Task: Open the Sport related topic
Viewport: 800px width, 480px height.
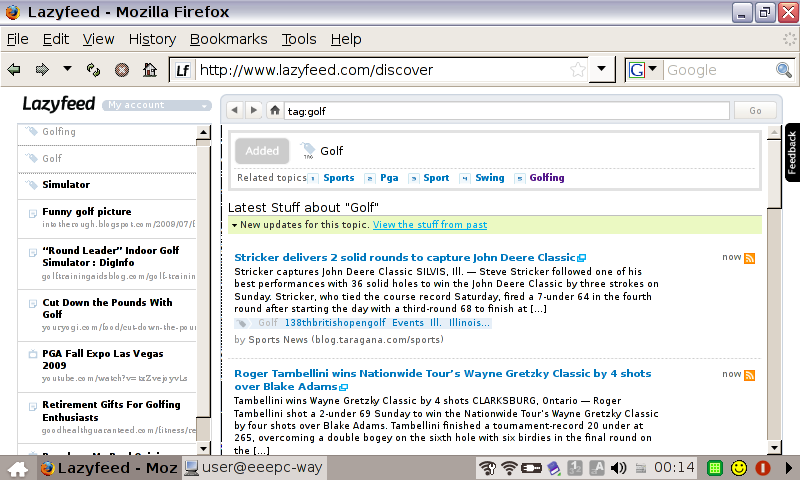Action: 436,178
